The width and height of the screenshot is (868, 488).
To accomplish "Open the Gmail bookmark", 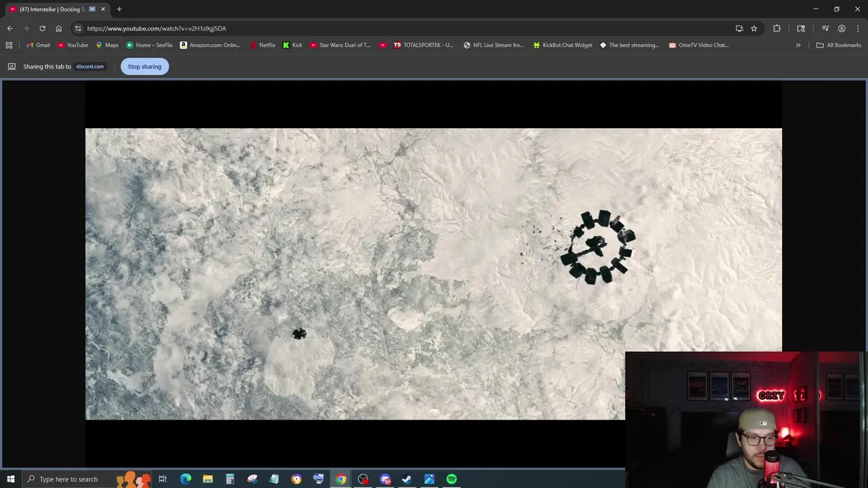I will coord(38,45).
